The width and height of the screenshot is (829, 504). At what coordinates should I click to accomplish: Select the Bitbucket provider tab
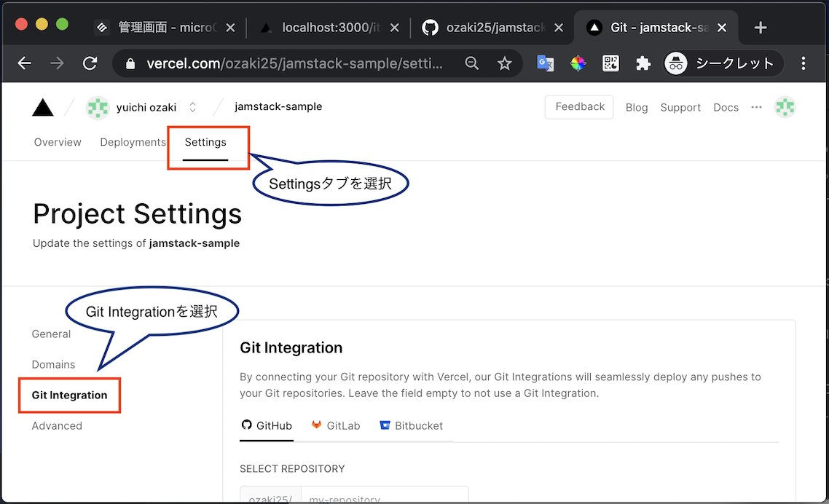[x=412, y=426]
